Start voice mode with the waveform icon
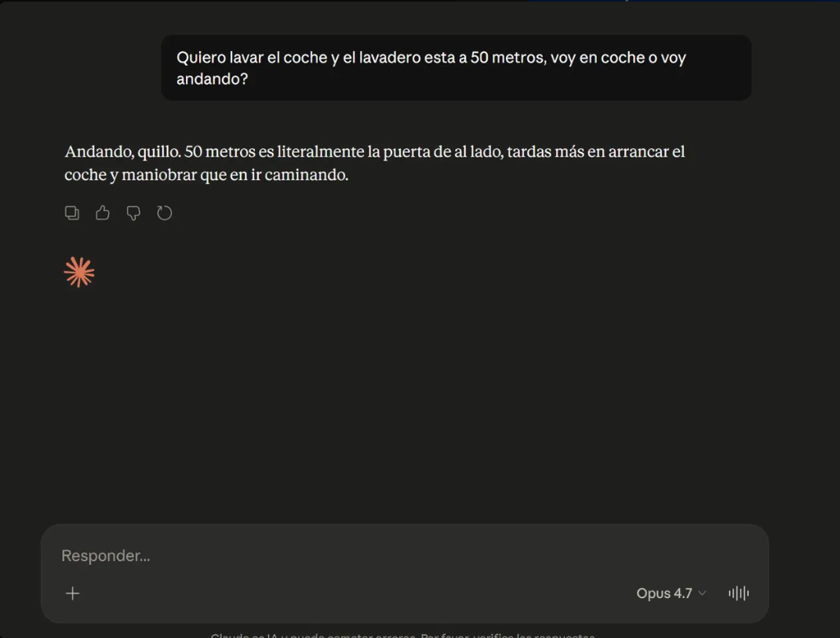 click(x=738, y=593)
